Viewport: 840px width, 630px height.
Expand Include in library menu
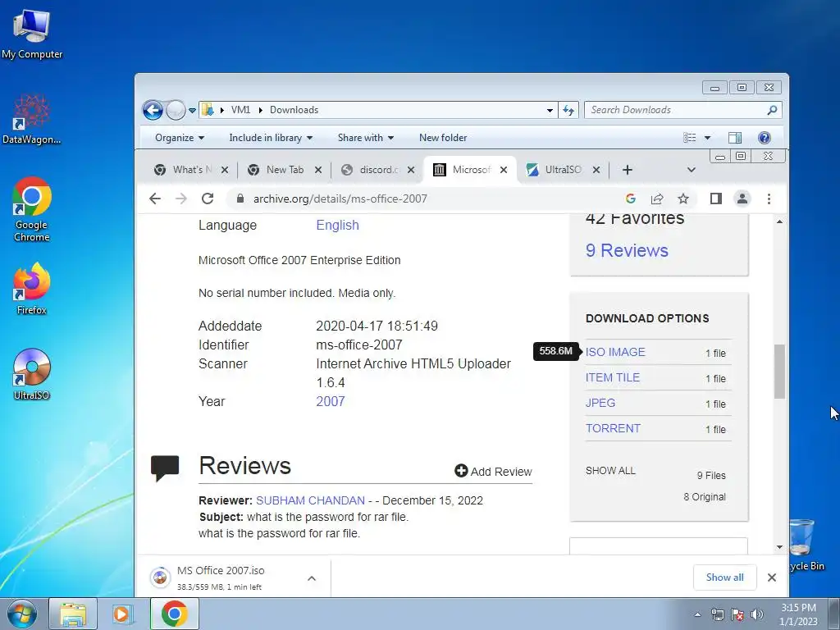click(x=271, y=138)
